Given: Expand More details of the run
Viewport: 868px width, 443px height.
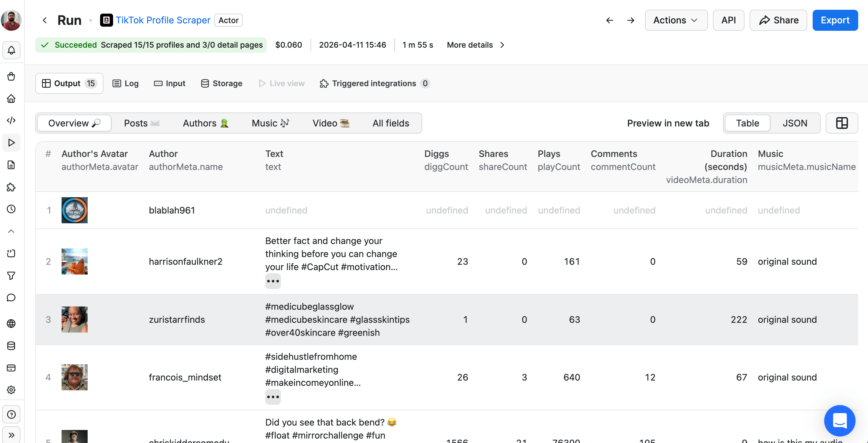Looking at the screenshot, I should pos(475,45).
